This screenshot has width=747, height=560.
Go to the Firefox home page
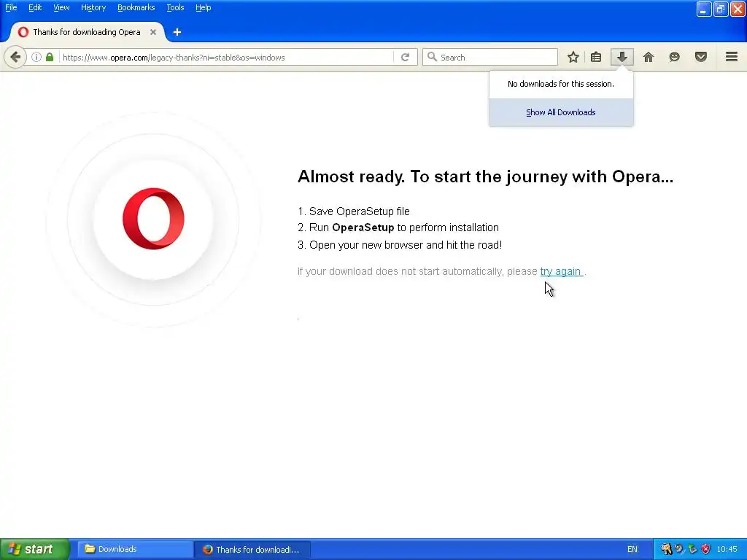click(649, 57)
